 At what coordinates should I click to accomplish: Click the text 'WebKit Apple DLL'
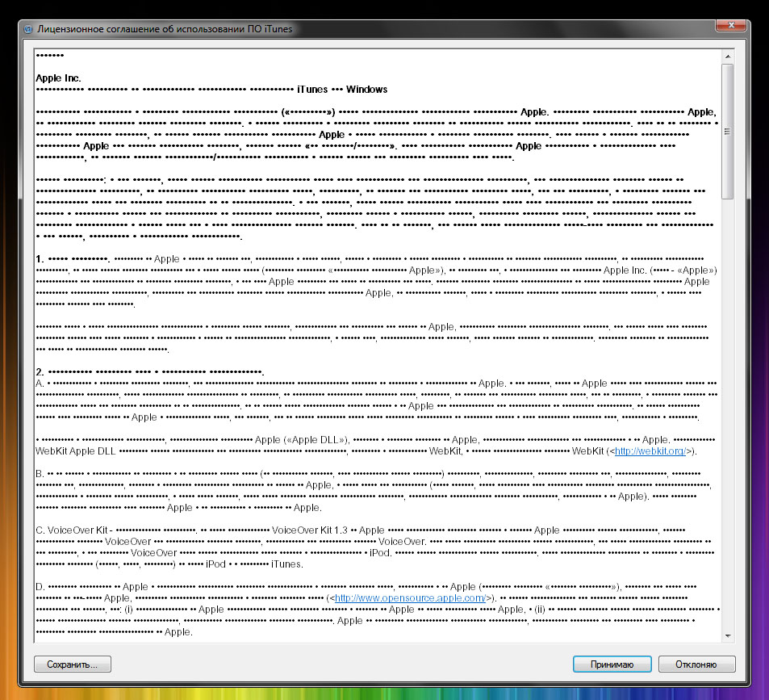(x=76, y=451)
